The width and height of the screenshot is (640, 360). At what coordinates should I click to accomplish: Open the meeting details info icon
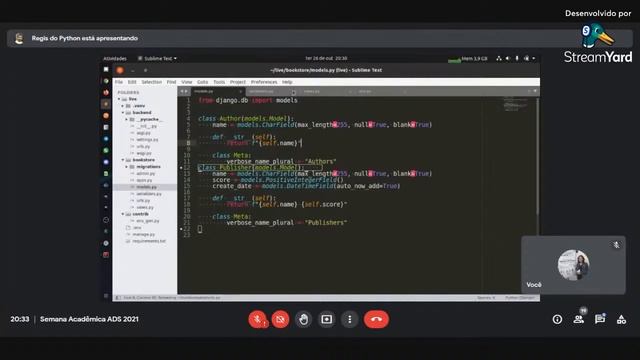pos(557,320)
